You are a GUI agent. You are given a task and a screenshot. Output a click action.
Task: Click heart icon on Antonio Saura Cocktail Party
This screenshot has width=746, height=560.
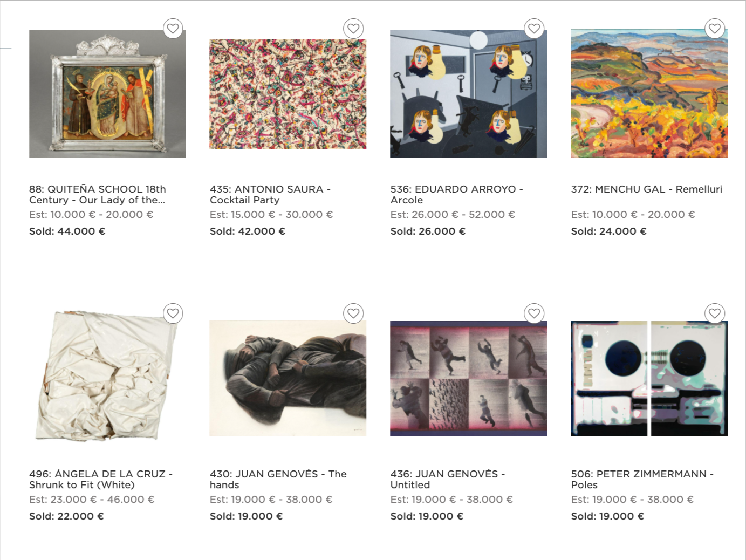click(353, 29)
